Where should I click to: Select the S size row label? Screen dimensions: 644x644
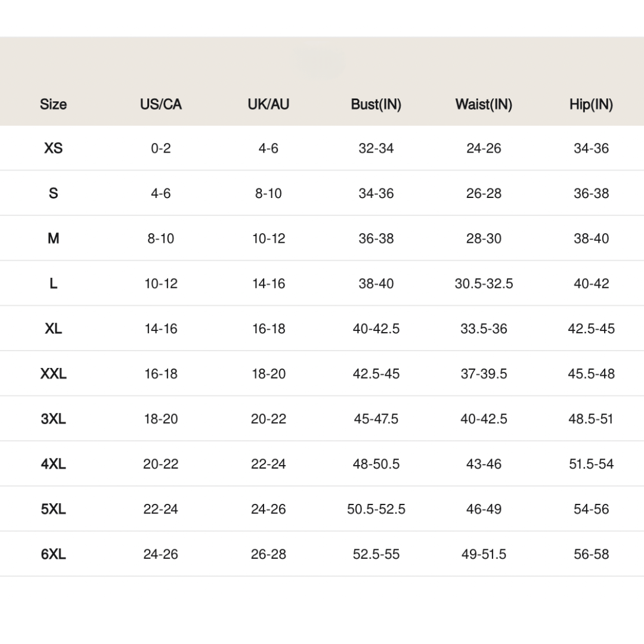tap(53, 193)
